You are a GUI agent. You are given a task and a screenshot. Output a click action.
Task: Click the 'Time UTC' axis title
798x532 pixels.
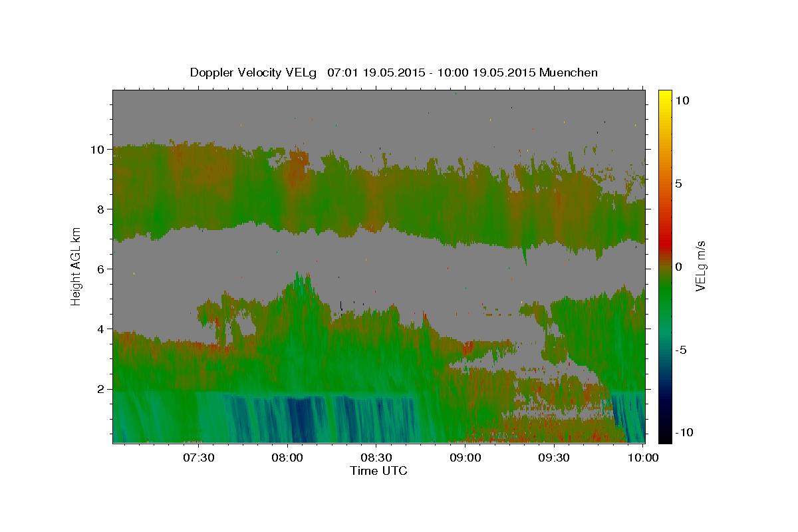tap(378, 471)
